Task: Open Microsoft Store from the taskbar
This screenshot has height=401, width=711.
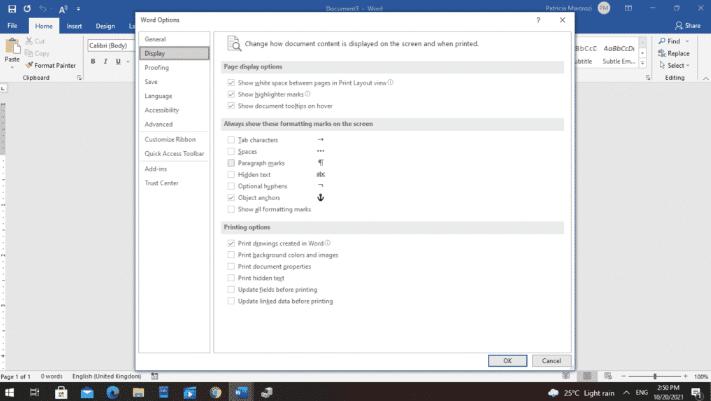Action: tap(61, 392)
